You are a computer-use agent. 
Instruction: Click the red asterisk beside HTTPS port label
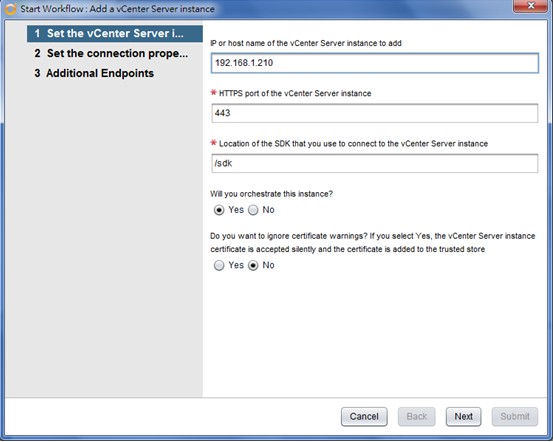coord(213,93)
